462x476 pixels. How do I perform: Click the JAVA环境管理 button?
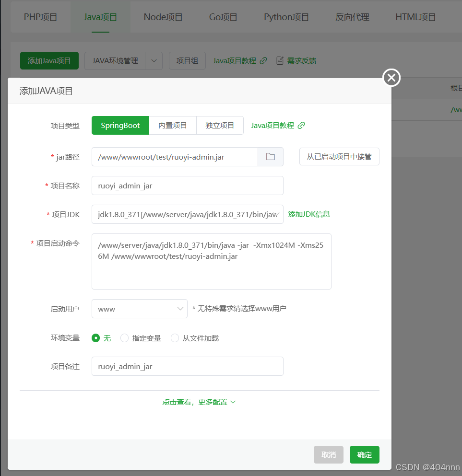point(115,61)
